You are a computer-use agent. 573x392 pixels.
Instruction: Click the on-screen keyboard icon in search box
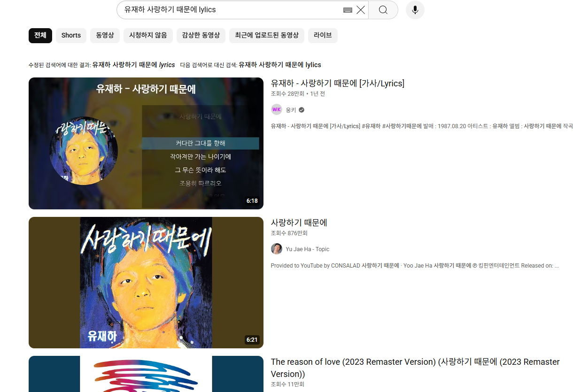tap(348, 10)
